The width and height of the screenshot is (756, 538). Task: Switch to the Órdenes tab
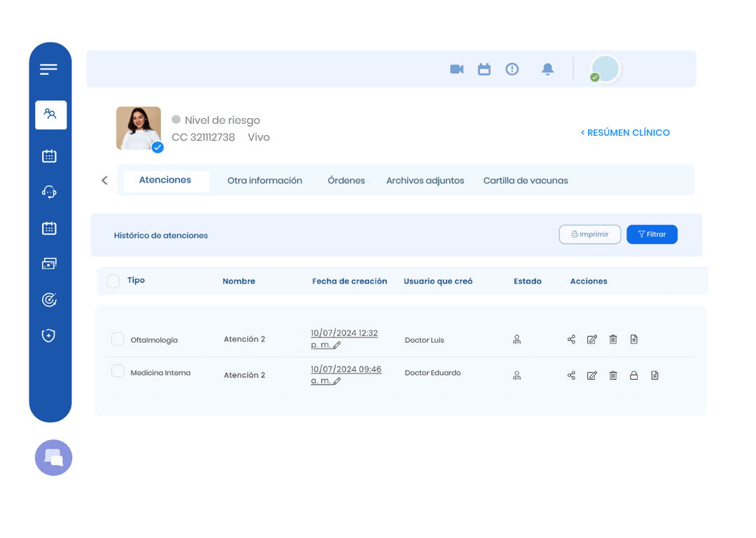(346, 180)
